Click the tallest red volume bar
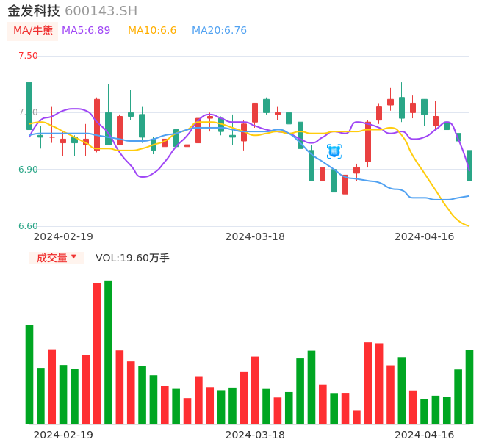The image size is (504, 445). click(x=97, y=354)
